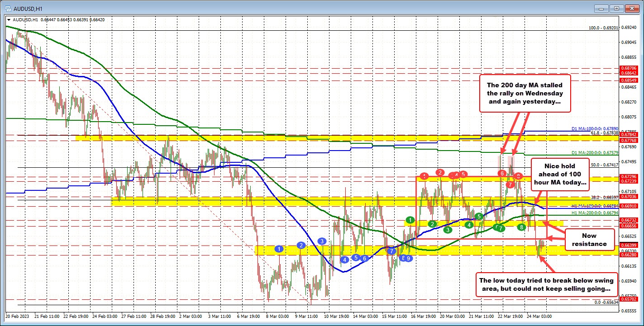Image resolution: width=644 pixels, height=326 pixels.
Task: Toggle the OHLC data display with the black triangle
Action: 9,20
